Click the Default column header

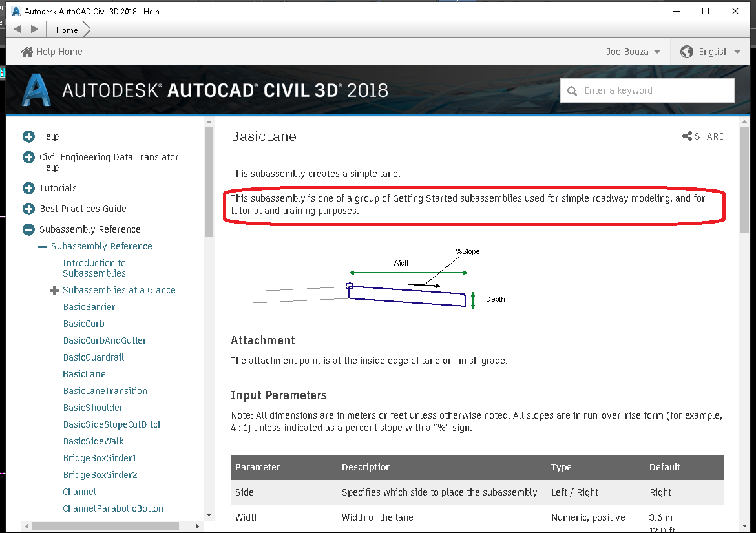(x=664, y=468)
